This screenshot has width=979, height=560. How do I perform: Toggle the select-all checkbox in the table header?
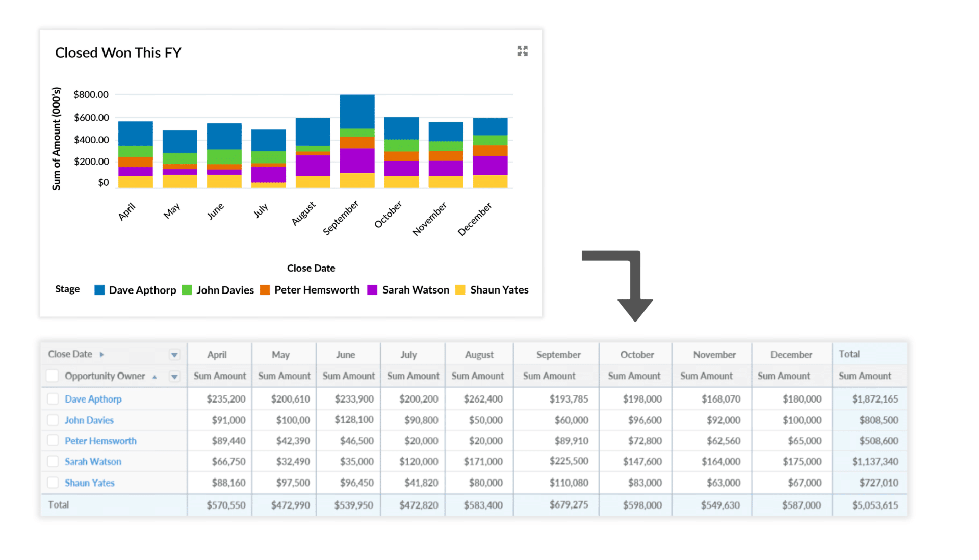click(53, 376)
